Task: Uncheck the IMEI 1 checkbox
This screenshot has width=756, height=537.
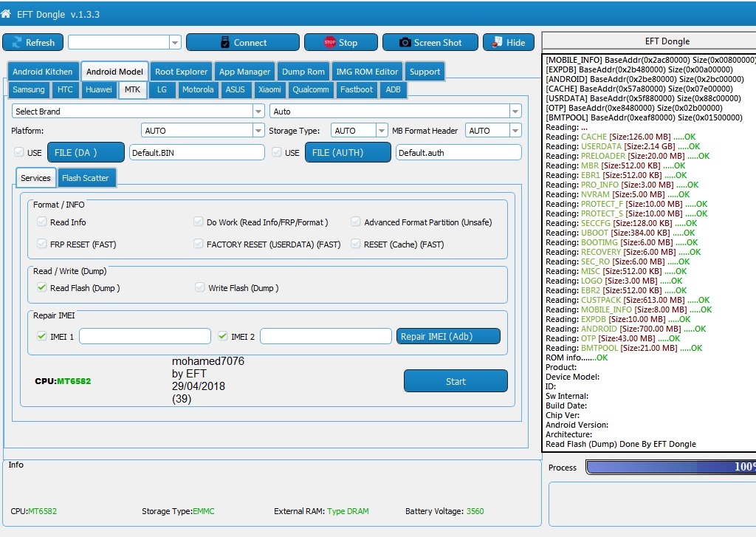Action: [41, 336]
